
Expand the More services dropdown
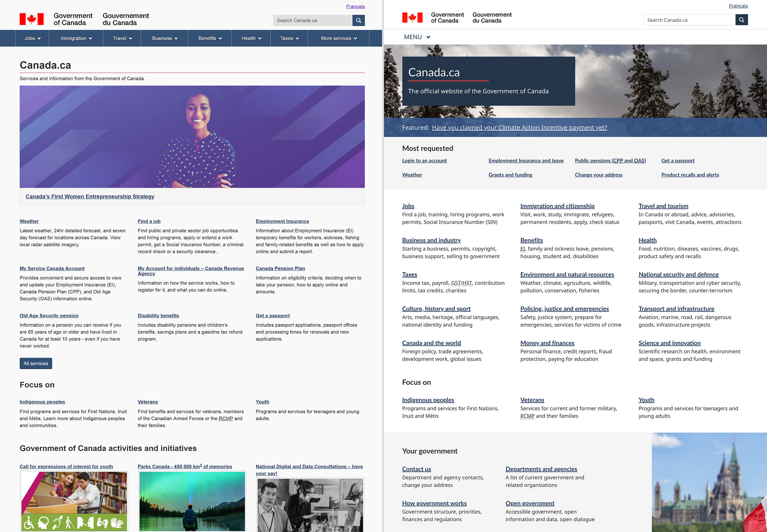click(x=339, y=38)
